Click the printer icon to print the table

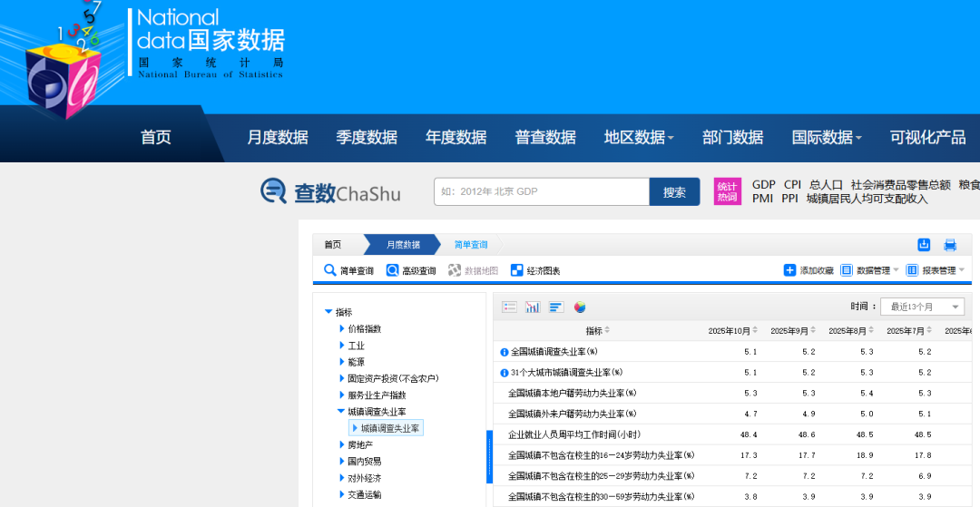pos(950,245)
